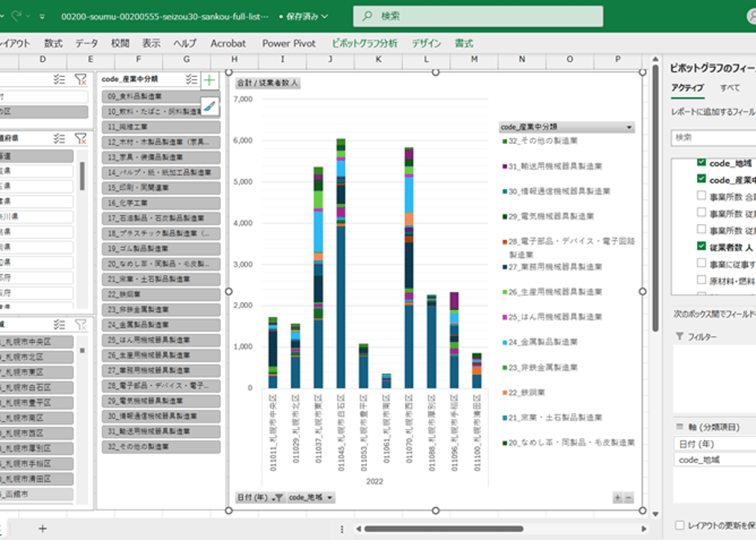Check the 原材料・燃料 field checkbox

pos(701,280)
